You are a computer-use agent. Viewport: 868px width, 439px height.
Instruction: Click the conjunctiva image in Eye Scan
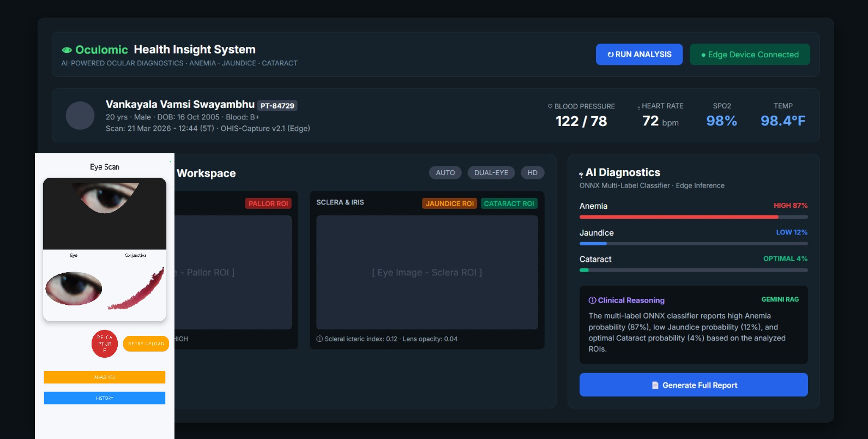(137, 290)
